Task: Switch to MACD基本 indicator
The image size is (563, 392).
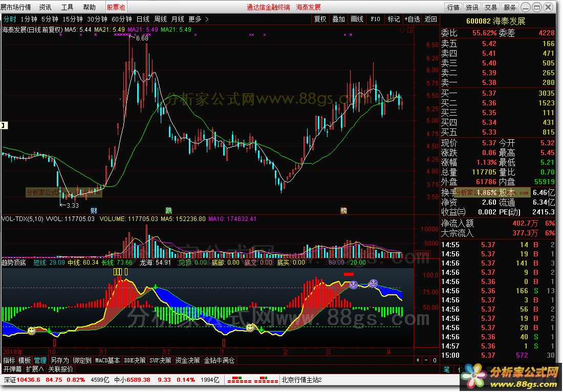Action: click(107, 360)
